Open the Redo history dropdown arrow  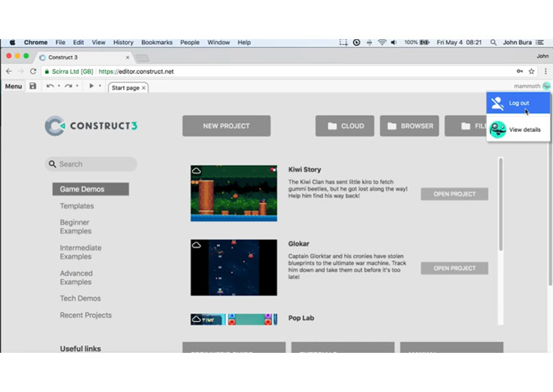click(78, 86)
